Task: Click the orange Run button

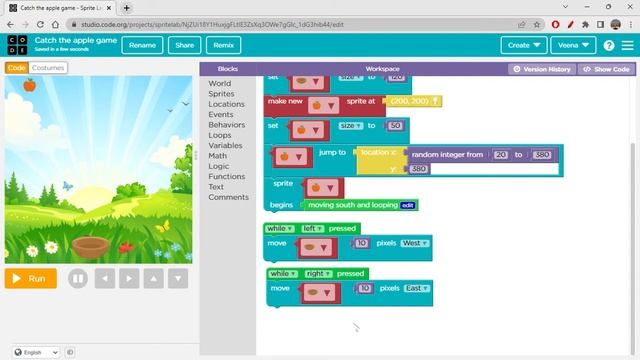Action: [31, 278]
